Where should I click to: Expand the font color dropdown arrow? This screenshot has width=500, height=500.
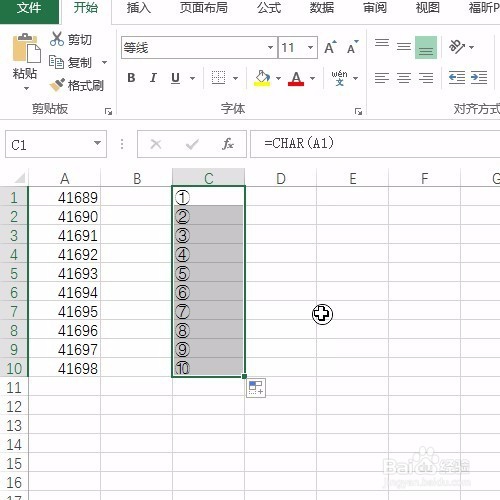[312, 78]
